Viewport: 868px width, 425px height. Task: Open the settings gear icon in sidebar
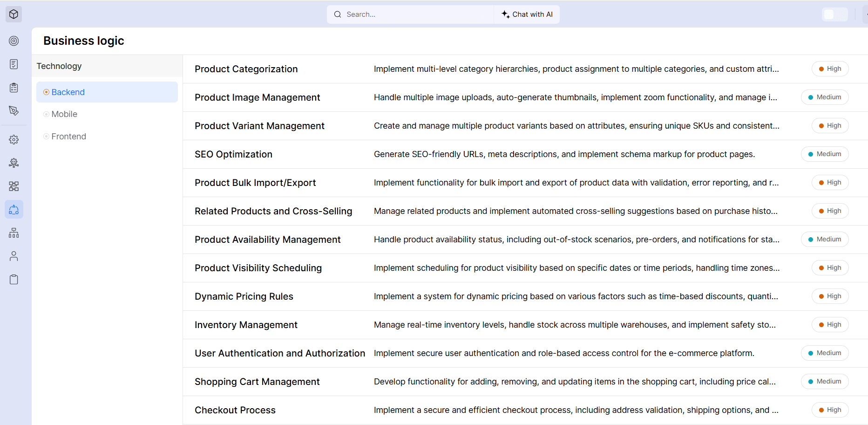click(x=14, y=140)
